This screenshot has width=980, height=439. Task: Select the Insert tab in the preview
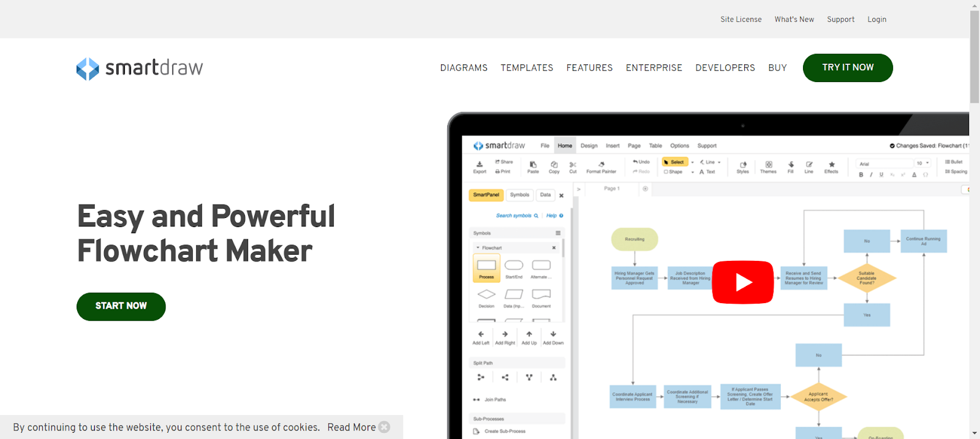click(613, 146)
